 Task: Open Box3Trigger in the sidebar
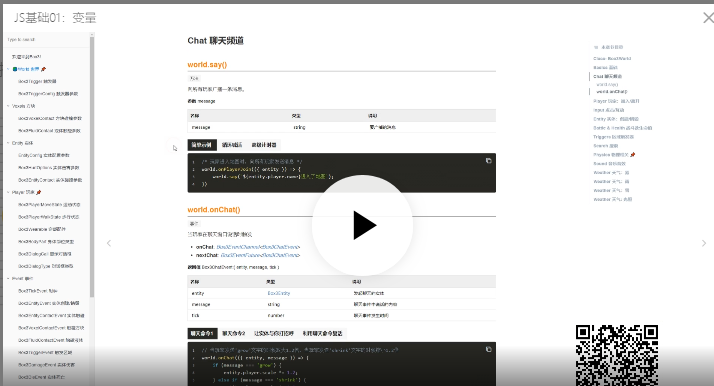click(37, 81)
